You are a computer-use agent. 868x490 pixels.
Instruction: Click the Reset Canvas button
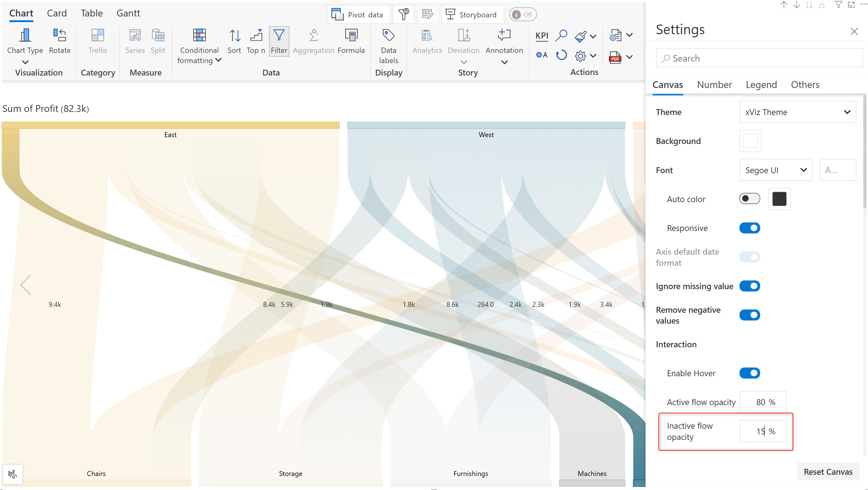(x=828, y=471)
